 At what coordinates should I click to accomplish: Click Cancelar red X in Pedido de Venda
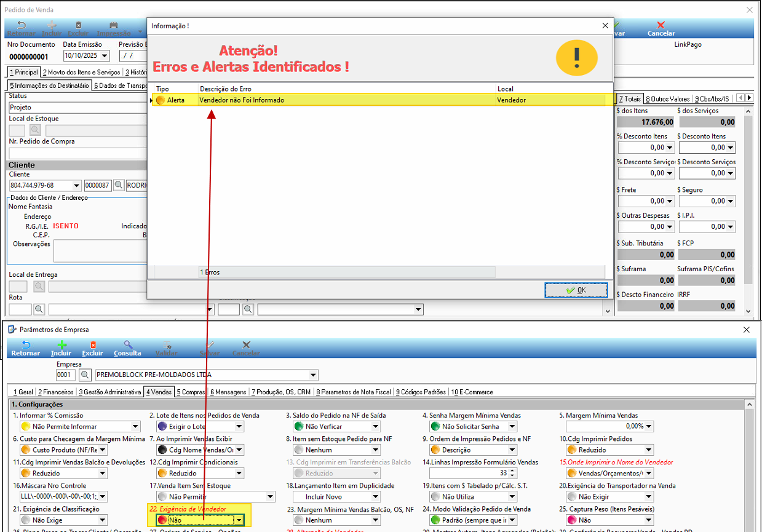tap(661, 28)
